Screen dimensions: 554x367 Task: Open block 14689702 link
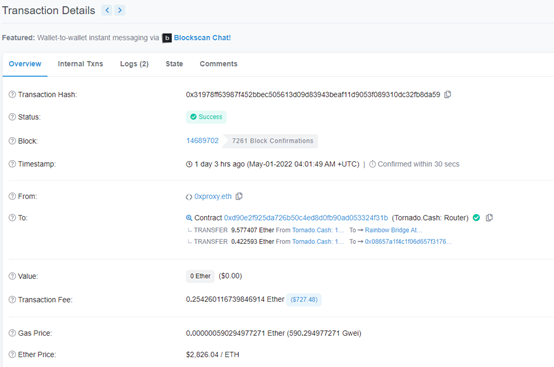point(202,141)
